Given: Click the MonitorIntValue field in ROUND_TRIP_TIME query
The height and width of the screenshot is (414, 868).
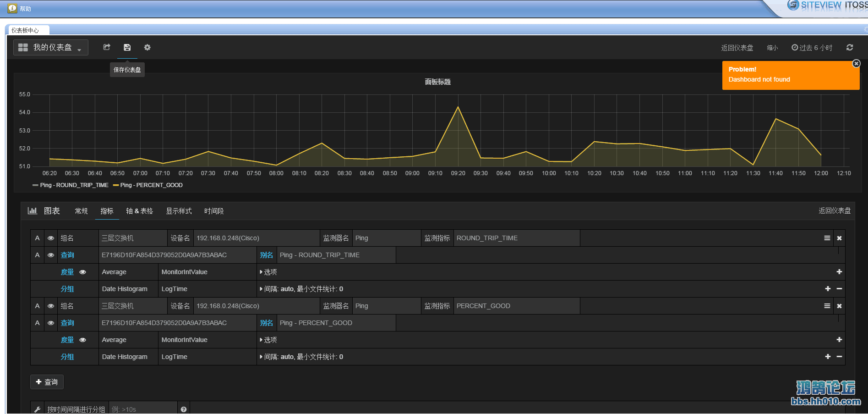Looking at the screenshot, I should (x=207, y=272).
